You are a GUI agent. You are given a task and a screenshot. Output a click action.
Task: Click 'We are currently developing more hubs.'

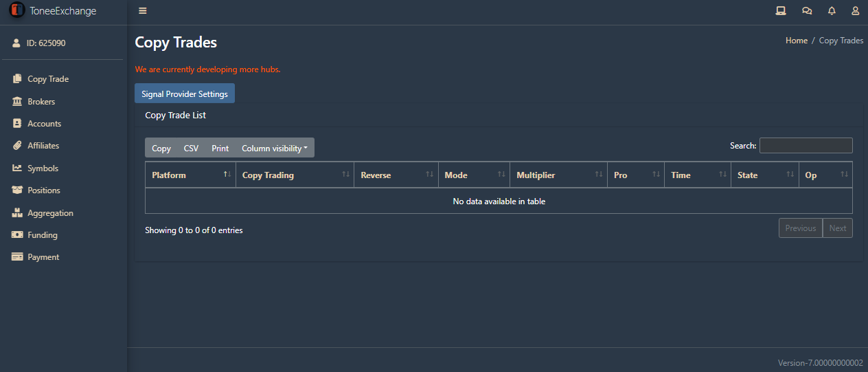(207, 69)
